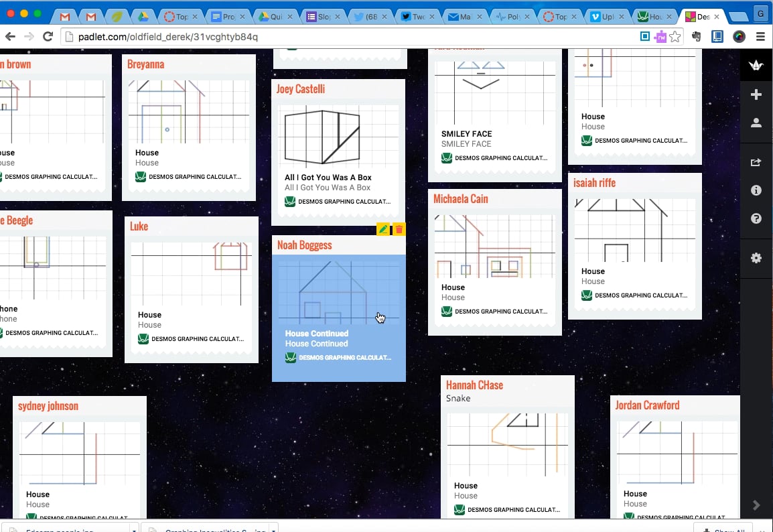Select 'Snake' text in Hannah CHase post

coord(458,399)
